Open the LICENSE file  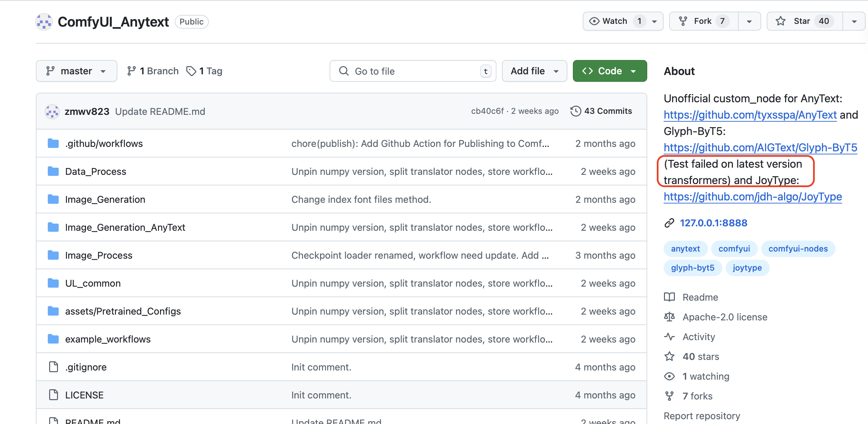point(84,395)
